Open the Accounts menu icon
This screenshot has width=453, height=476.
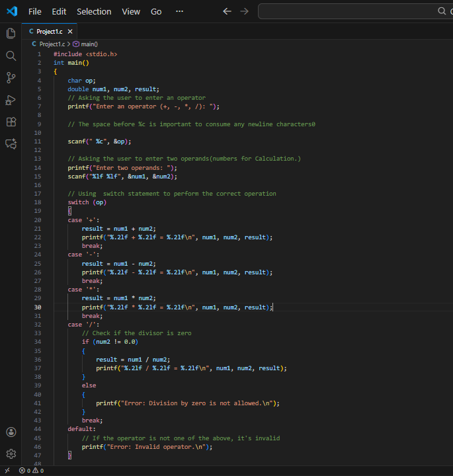coord(11,432)
